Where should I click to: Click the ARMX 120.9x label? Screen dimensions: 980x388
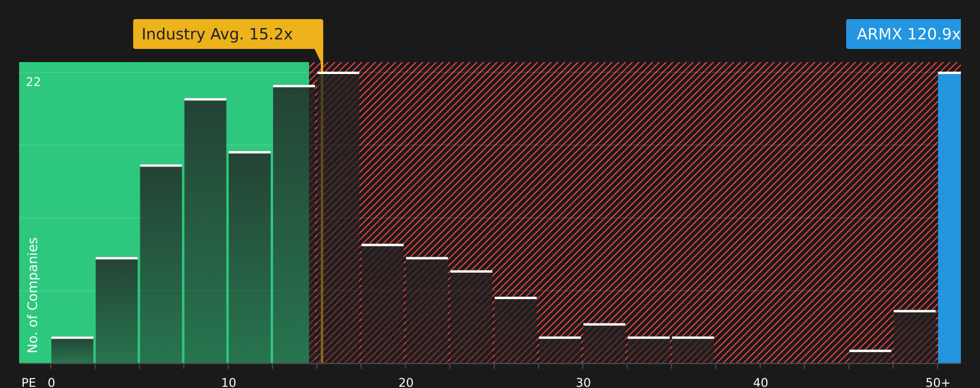click(x=904, y=34)
